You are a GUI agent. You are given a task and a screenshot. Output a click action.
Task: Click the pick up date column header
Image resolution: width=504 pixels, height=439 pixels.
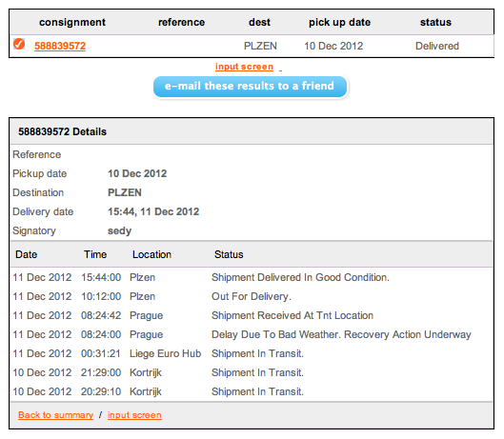(340, 22)
